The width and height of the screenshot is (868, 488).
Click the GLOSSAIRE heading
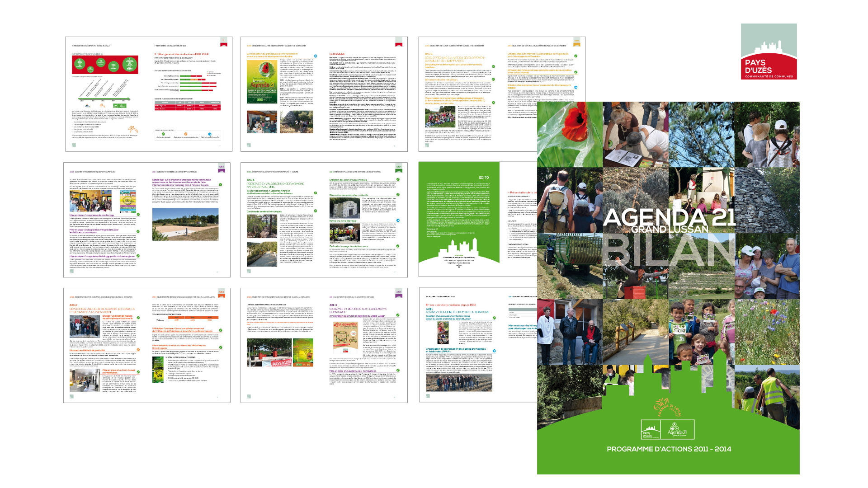(x=337, y=54)
